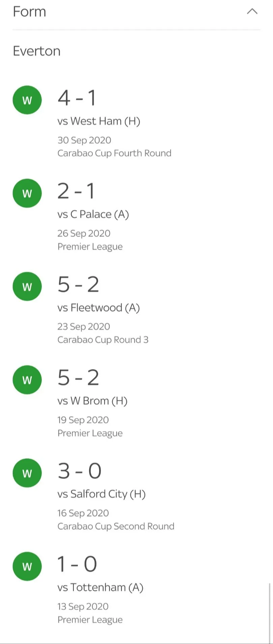273x644 pixels.
Task: Select the vs Fleetwood (A) fixture
Action: point(98,308)
